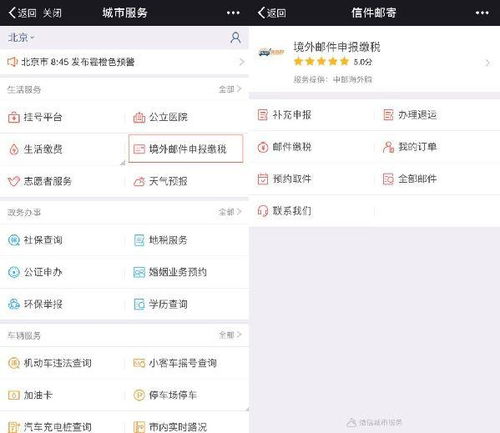Tap the 补充申报 document icon
Viewport: 500px width, 433px height.
tap(263, 115)
